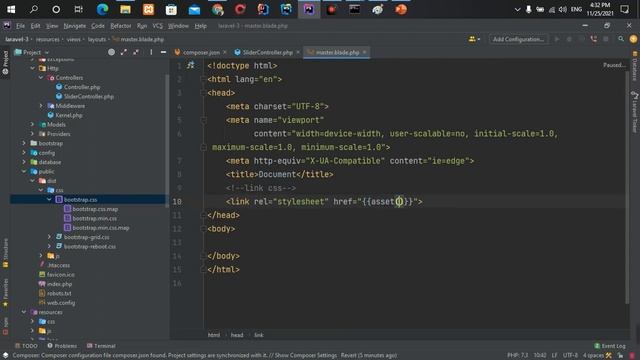
Task: Open the Project sidebar tab
Action: 5,62
